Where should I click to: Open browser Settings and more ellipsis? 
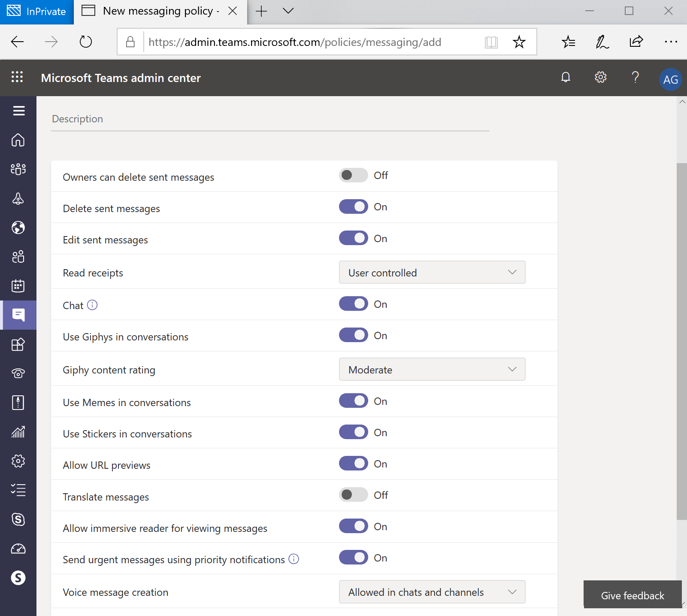(671, 42)
